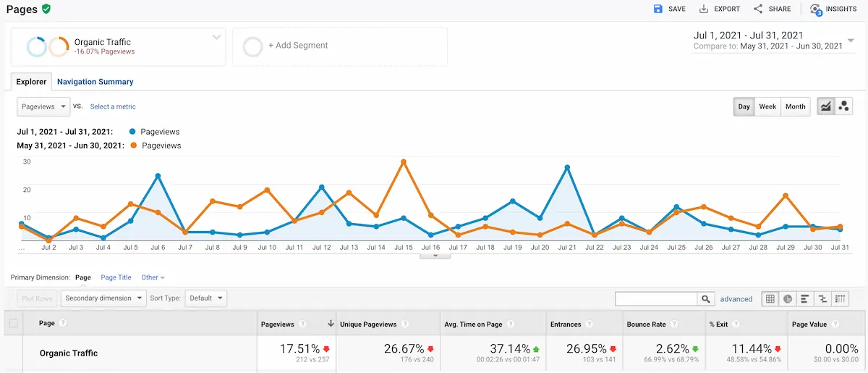The width and height of the screenshot is (868, 373).
Task: Switch table to pivot view icon
Action: coord(840,298)
